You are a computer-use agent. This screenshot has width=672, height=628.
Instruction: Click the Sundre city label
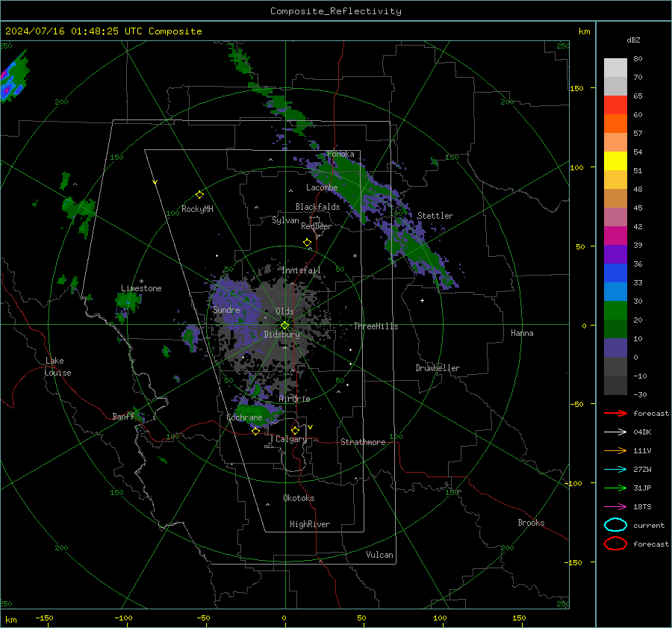226,309
